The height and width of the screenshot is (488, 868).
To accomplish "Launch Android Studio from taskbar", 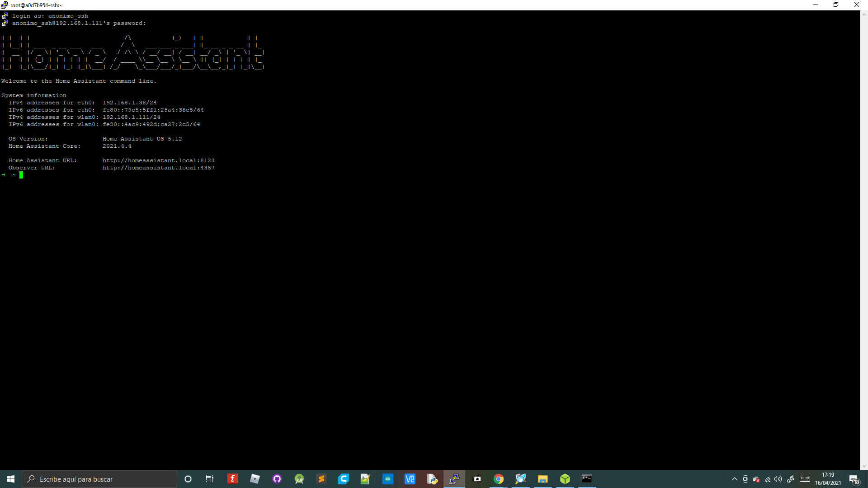I will tap(299, 479).
